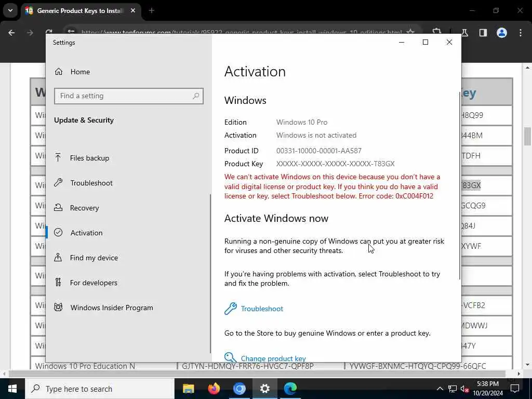Open Home in Settings sidebar
Image resolution: width=532 pixels, height=399 pixels.
80,72
